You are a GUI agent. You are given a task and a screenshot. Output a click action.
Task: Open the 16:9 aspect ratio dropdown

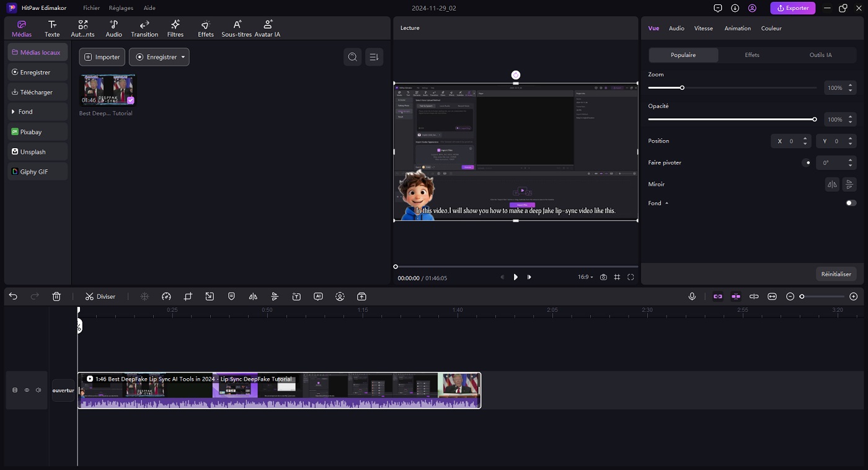click(585, 277)
